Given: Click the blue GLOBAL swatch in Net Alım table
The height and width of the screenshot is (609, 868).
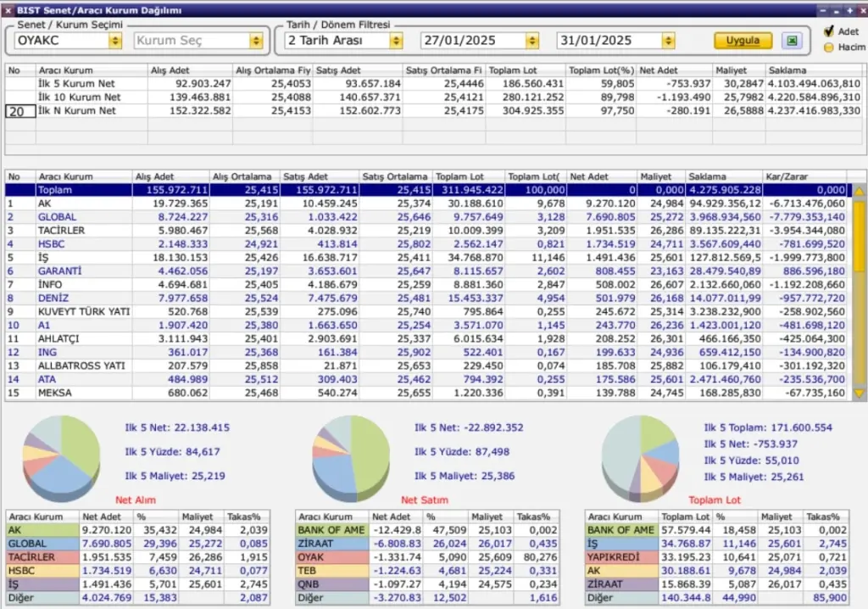Looking at the screenshot, I should 42,544.
